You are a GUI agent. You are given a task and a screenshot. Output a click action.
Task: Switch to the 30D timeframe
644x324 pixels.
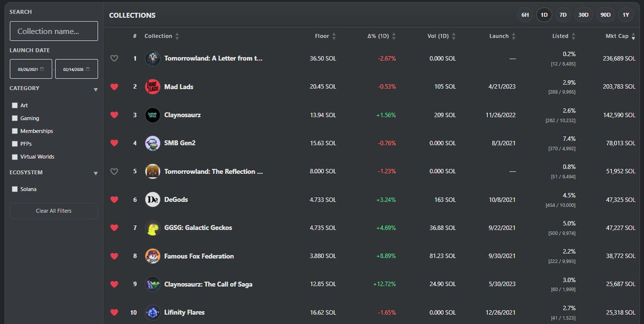pyautogui.click(x=583, y=15)
